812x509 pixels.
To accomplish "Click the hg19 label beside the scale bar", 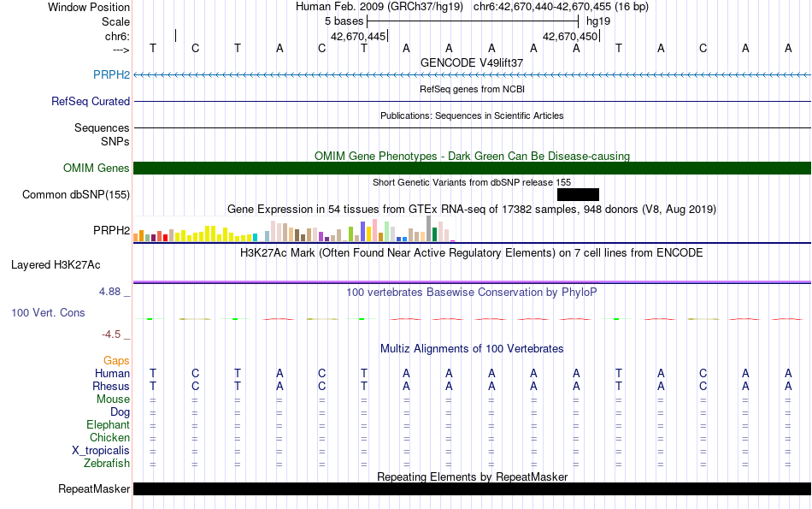I will pos(598,21).
